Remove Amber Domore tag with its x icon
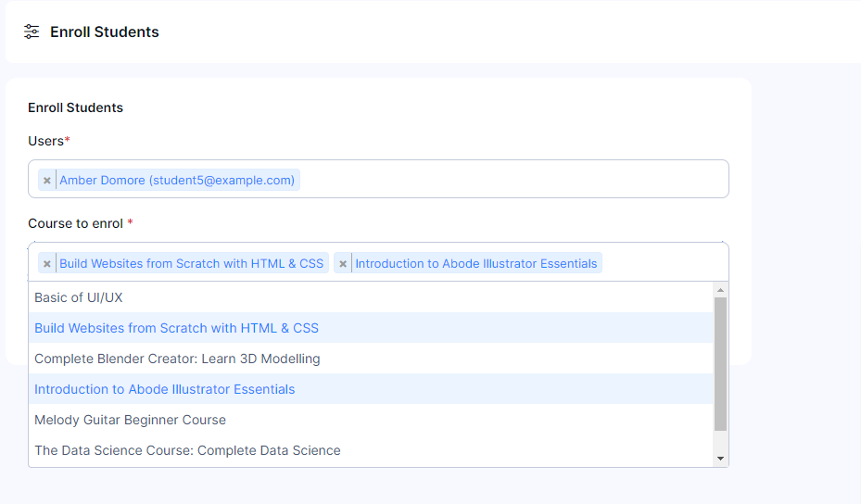Screen dimensions: 861x504 coord(46,181)
